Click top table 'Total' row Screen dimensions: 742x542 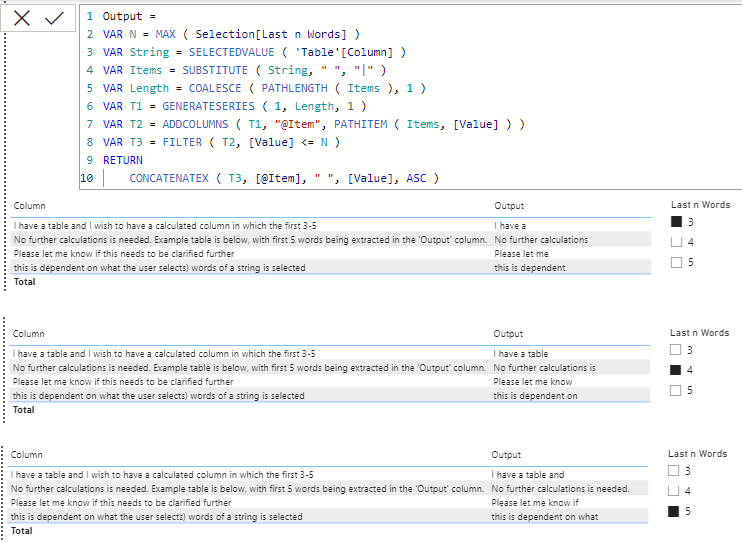pyautogui.click(x=331, y=282)
